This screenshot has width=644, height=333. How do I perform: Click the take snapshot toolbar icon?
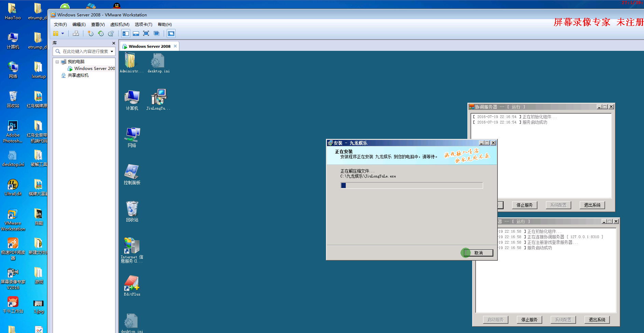(90, 33)
